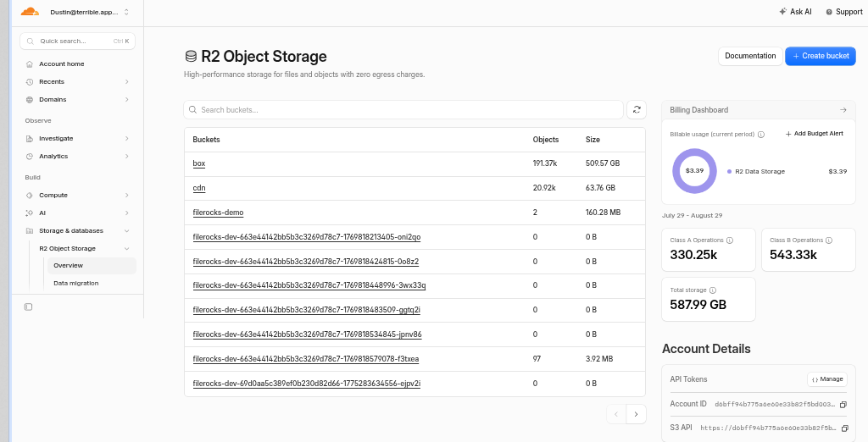
Task: Open bucket ending in ggtq2i
Action: (306, 310)
